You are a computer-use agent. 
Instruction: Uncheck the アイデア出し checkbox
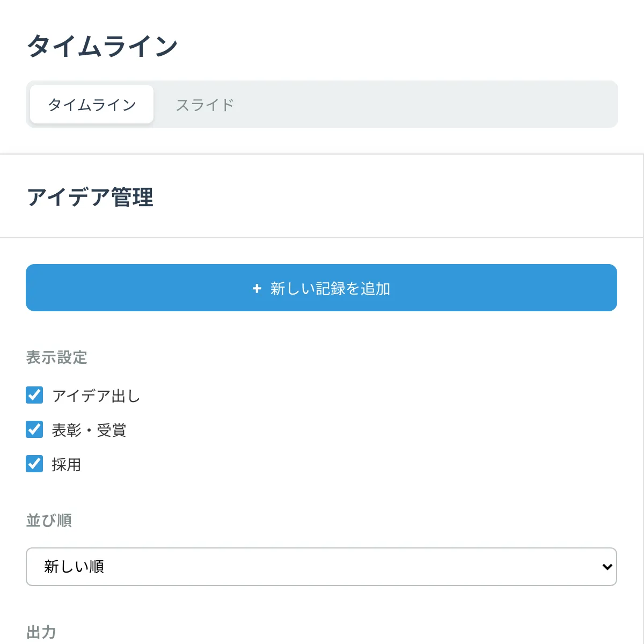coord(34,396)
